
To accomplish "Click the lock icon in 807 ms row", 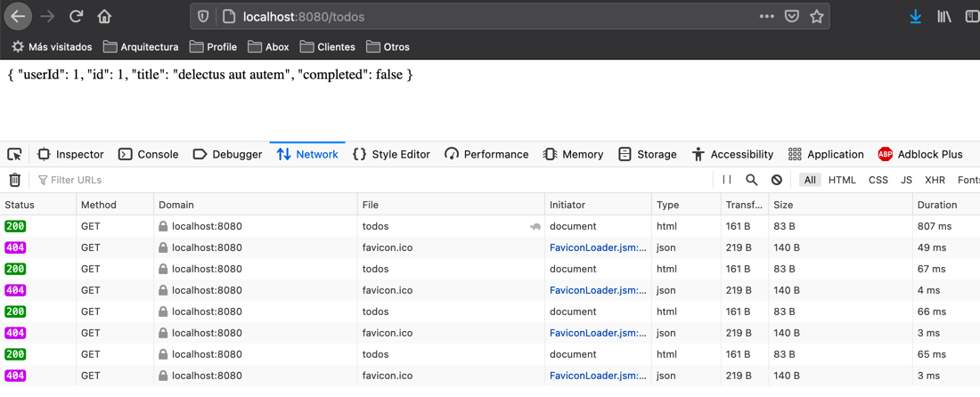I will pyautogui.click(x=163, y=227).
